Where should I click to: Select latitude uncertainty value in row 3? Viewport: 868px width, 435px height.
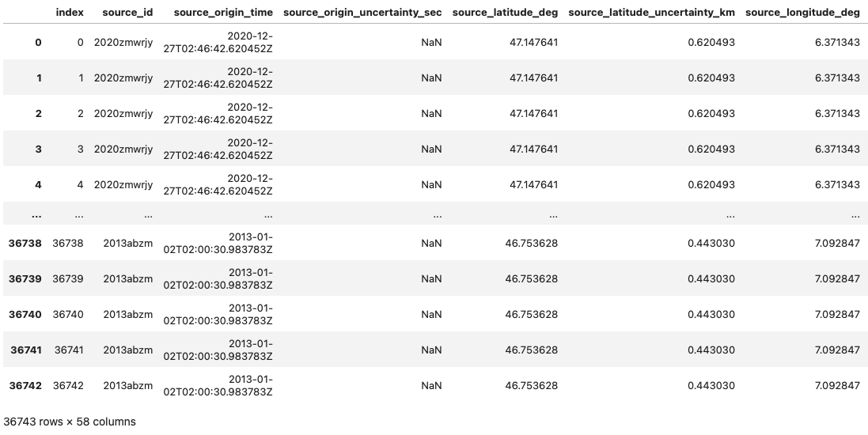(x=711, y=149)
